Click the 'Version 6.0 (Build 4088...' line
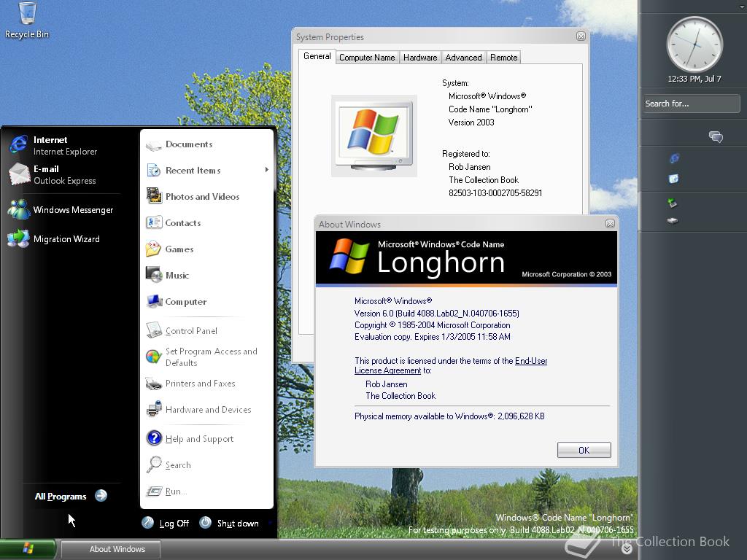 [436, 314]
